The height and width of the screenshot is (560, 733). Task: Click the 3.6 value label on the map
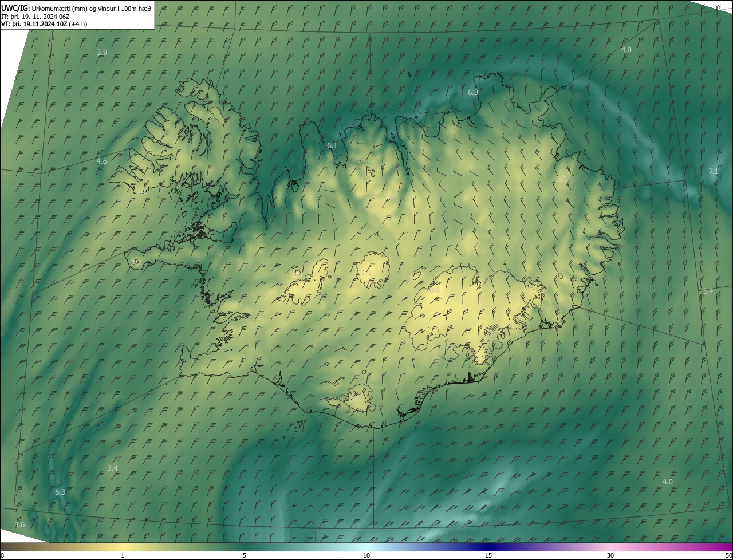pyautogui.click(x=19, y=524)
